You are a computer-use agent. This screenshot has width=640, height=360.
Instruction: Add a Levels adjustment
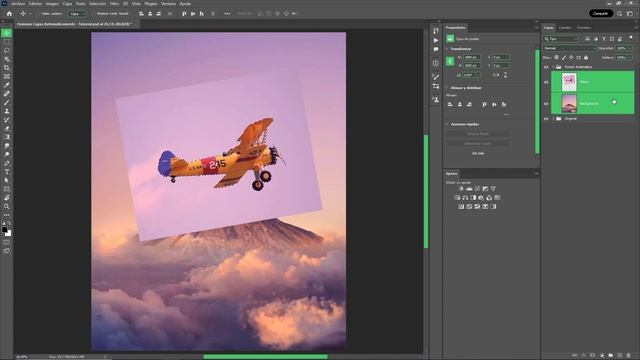[x=469, y=189]
